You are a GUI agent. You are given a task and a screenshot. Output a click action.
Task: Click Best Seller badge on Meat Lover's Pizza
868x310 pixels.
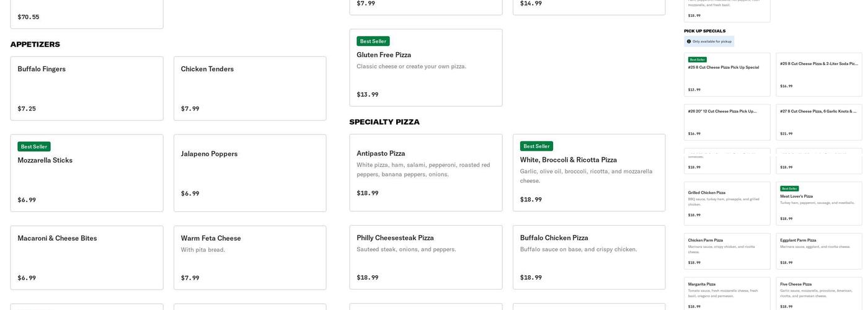[x=789, y=188]
